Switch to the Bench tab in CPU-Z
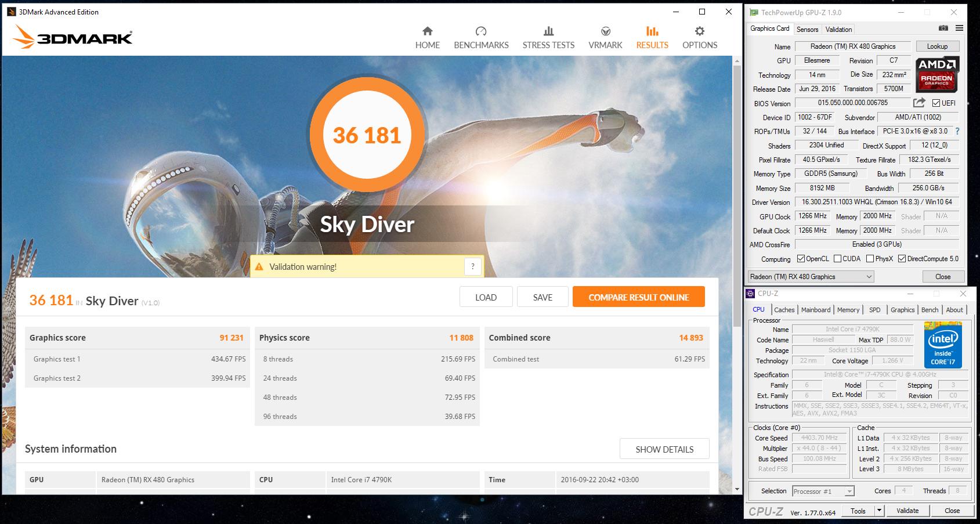980x524 pixels. pos(930,310)
